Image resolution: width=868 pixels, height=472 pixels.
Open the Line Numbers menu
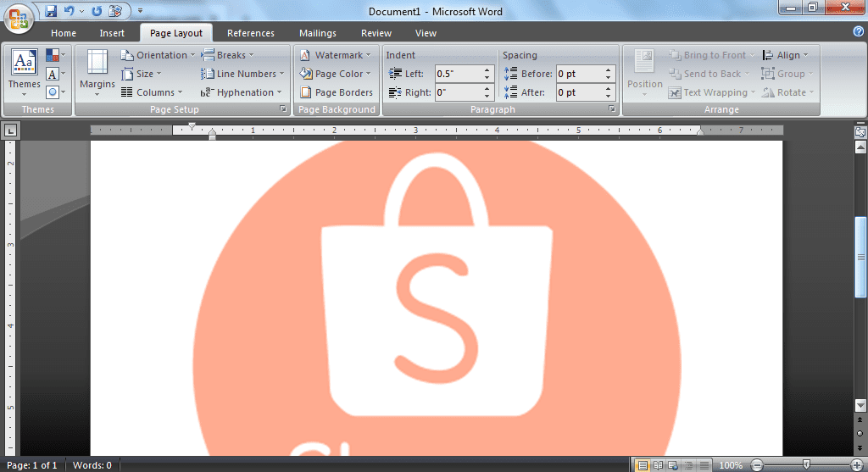tap(242, 74)
